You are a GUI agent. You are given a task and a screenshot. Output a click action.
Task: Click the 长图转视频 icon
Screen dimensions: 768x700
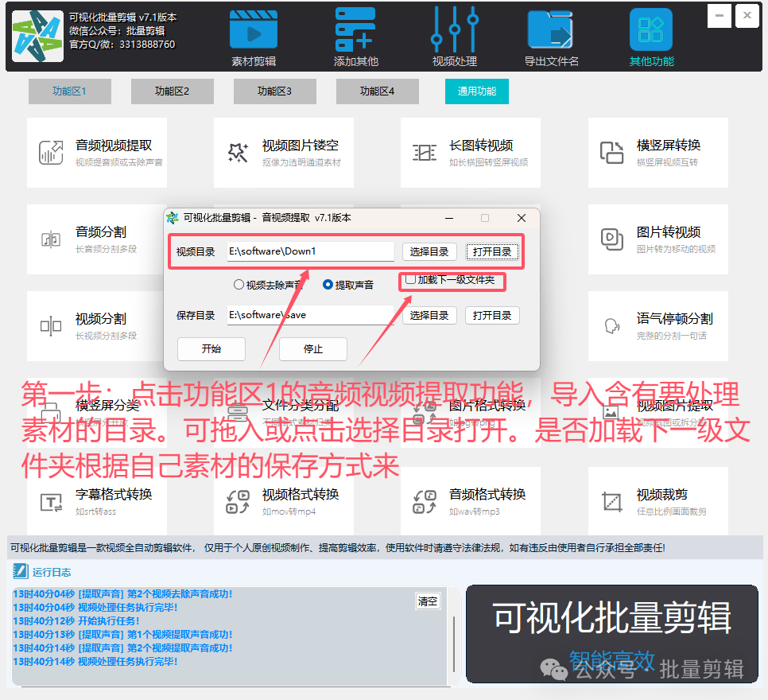[x=425, y=153]
